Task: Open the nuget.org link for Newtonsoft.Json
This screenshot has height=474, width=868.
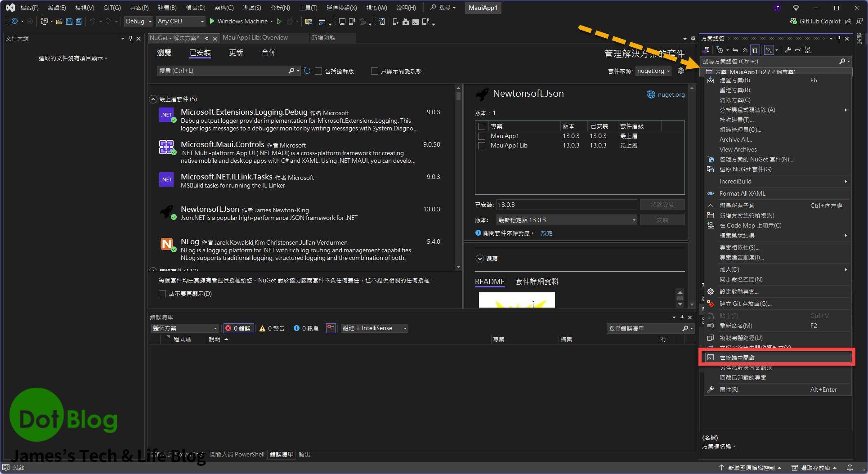Action: point(671,94)
